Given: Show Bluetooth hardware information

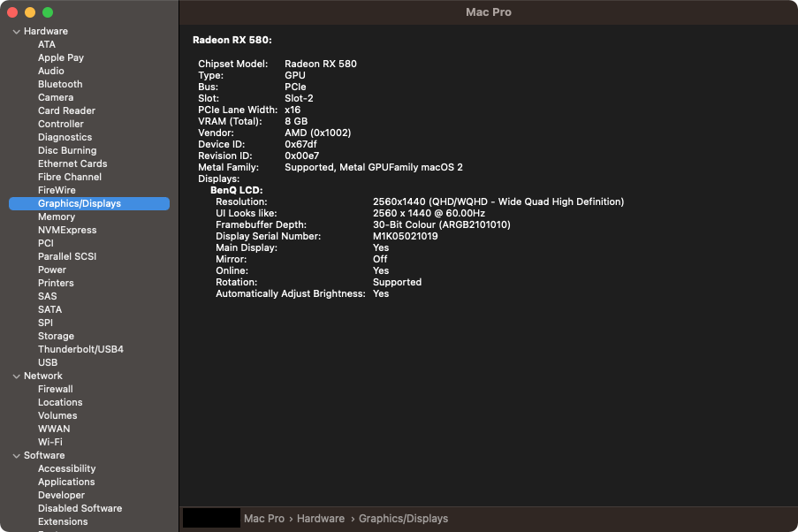Looking at the screenshot, I should tap(60, 84).
